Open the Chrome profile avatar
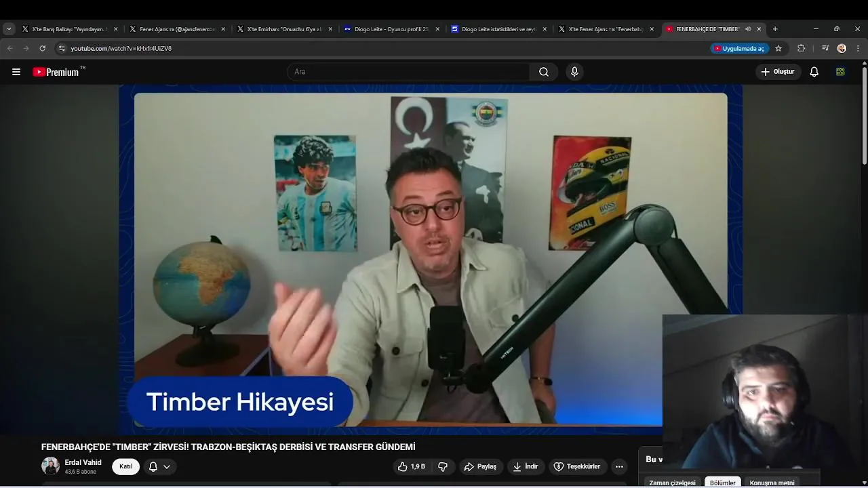Screen dimensions: 868x488 tap(842, 48)
